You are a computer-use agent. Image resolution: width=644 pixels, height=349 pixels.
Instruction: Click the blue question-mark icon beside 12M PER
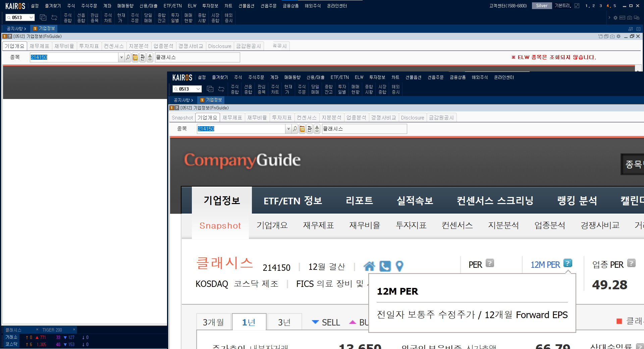tap(568, 263)
